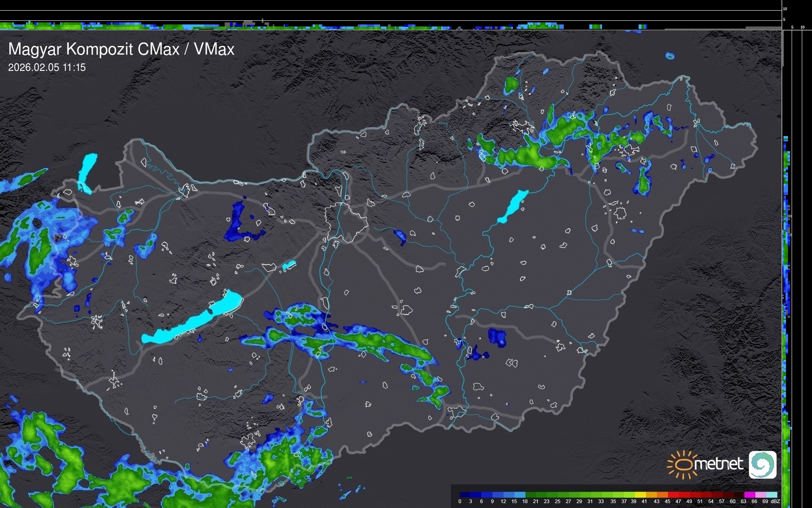
Task: Select the magenta 63 dBZ legend swatch
Action: click(749, 495)
